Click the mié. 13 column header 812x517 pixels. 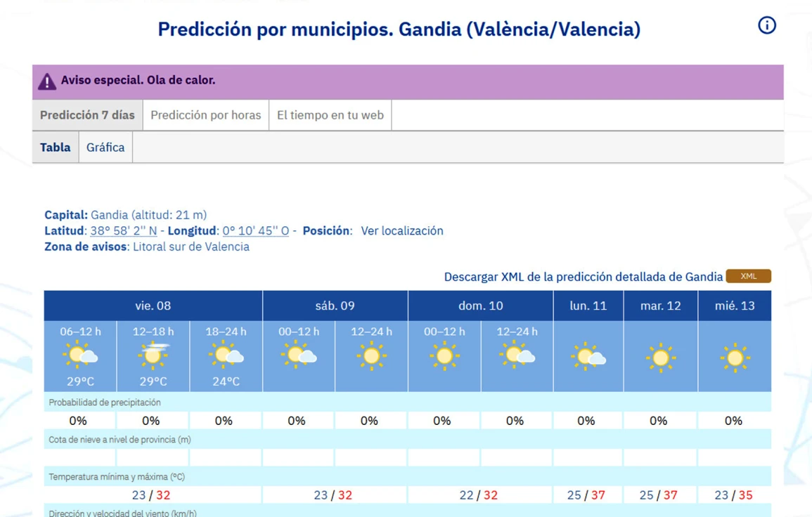[x=735, y=306]
